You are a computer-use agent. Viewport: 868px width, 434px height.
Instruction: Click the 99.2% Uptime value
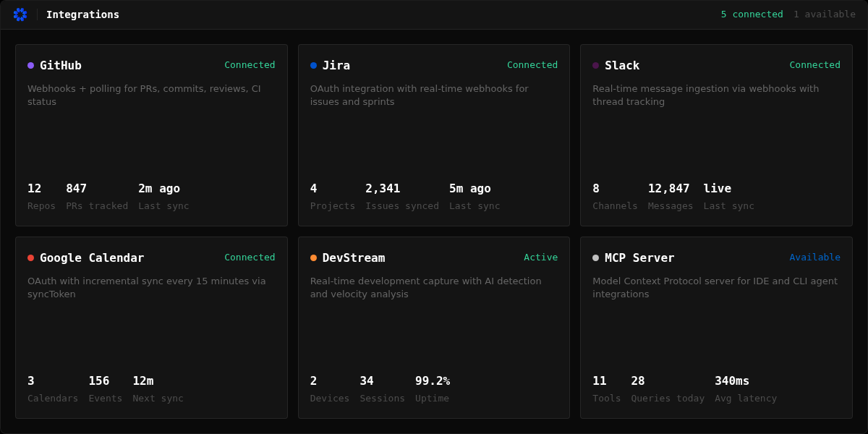click(x=433, y=380)
